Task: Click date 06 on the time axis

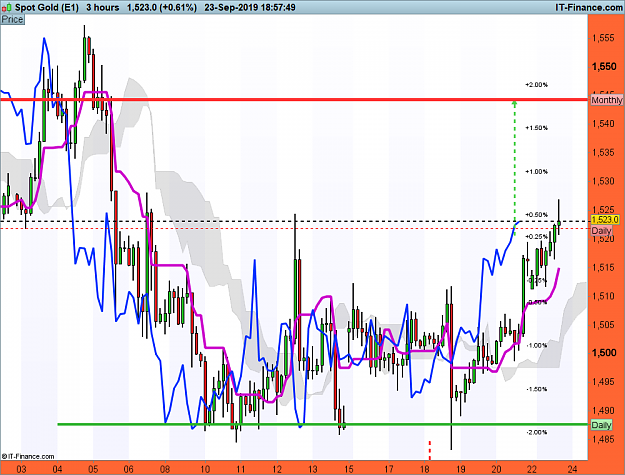Action: (x=129, y=469)
